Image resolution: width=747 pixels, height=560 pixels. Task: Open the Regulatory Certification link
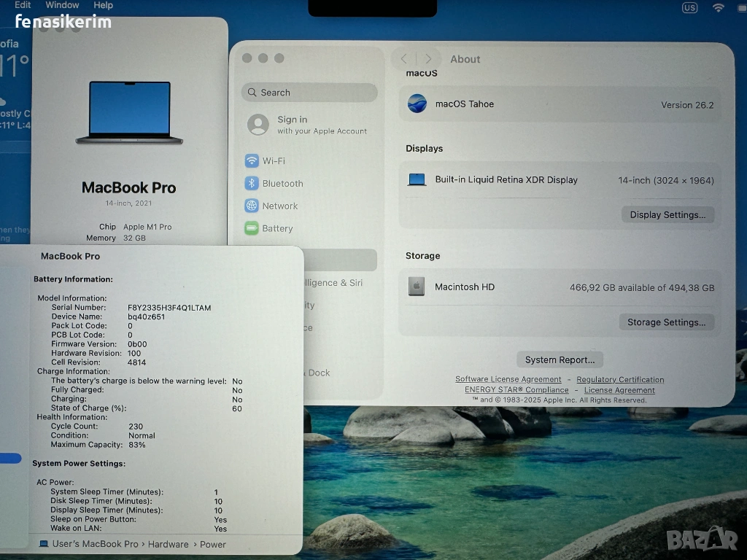click(620, 379)
